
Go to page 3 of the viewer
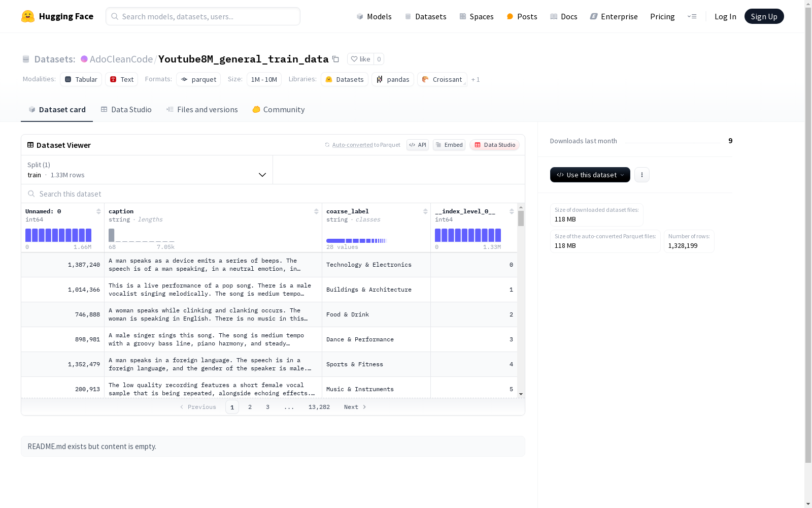[267, 407]
